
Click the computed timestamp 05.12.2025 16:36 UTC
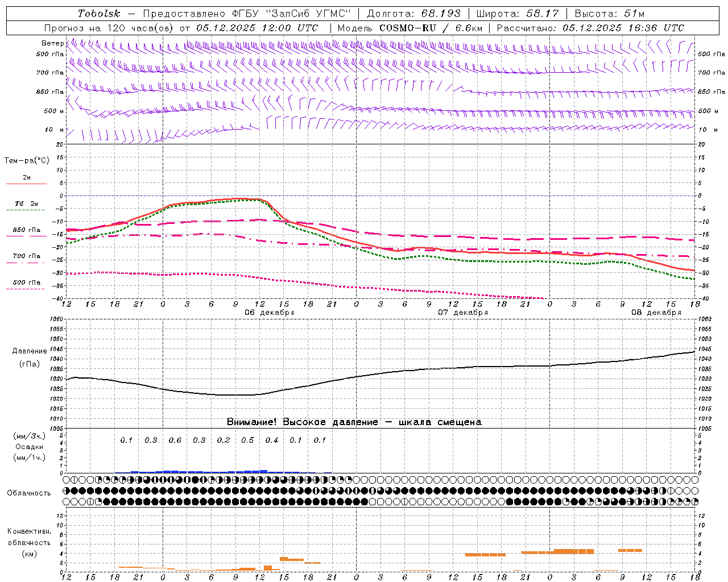[623, 28]
